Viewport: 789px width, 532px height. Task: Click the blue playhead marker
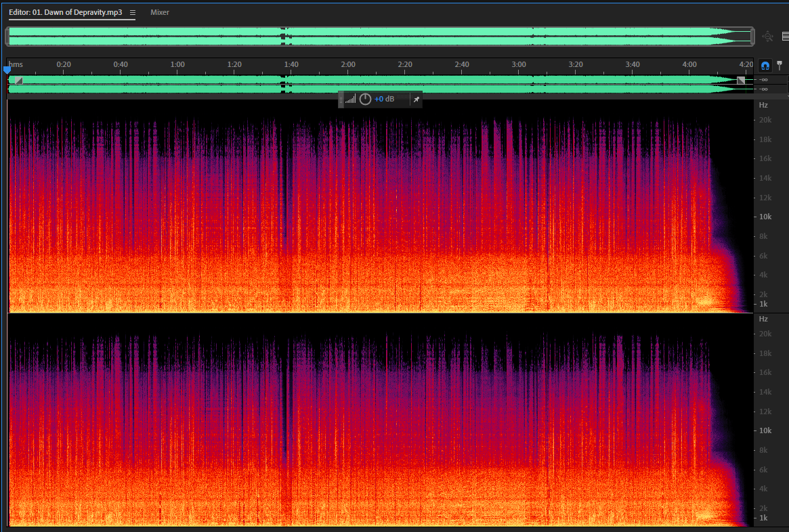click(7, 70)
